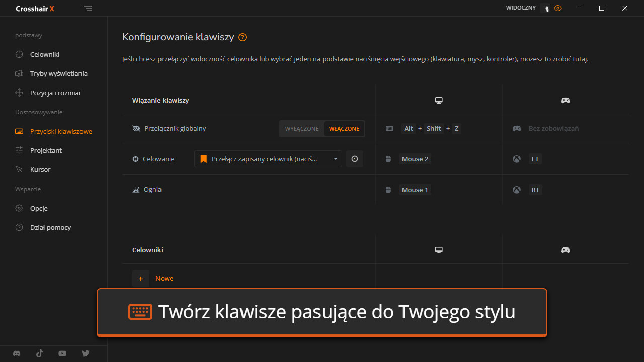The image size is (644, 362).
Task: Open Pozycja i rozmiar settings
Action: click(55, 93)
